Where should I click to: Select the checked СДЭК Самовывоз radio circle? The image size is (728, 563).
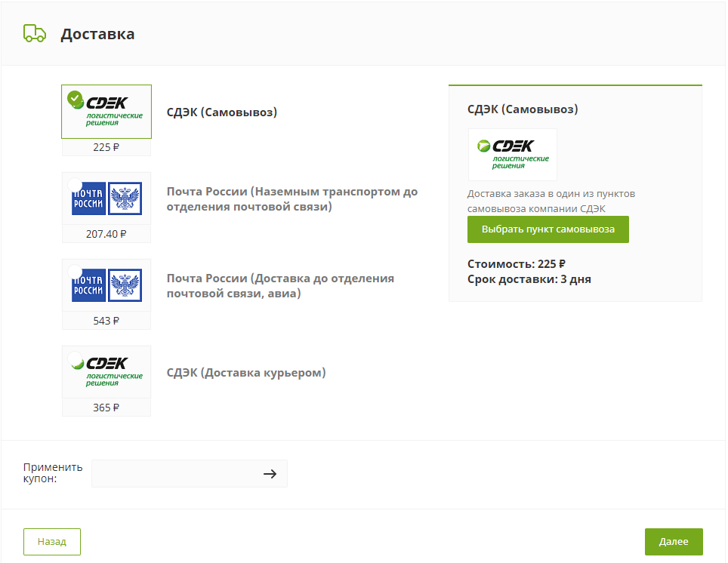pyautogui.click(x=75, y=98)
